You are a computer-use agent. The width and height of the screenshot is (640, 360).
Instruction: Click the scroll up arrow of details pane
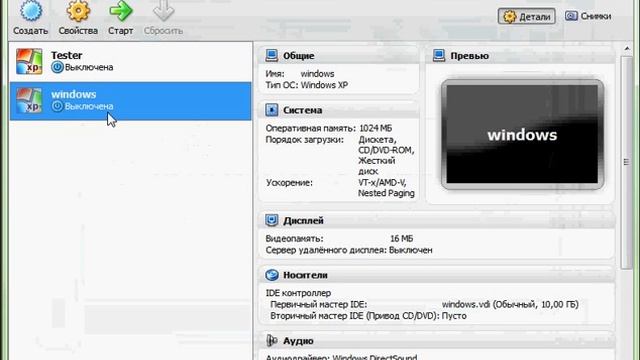point(627,49)
